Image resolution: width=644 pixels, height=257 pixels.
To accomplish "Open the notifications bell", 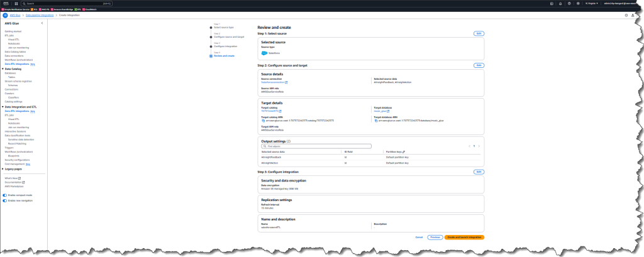I will [560, 3].
